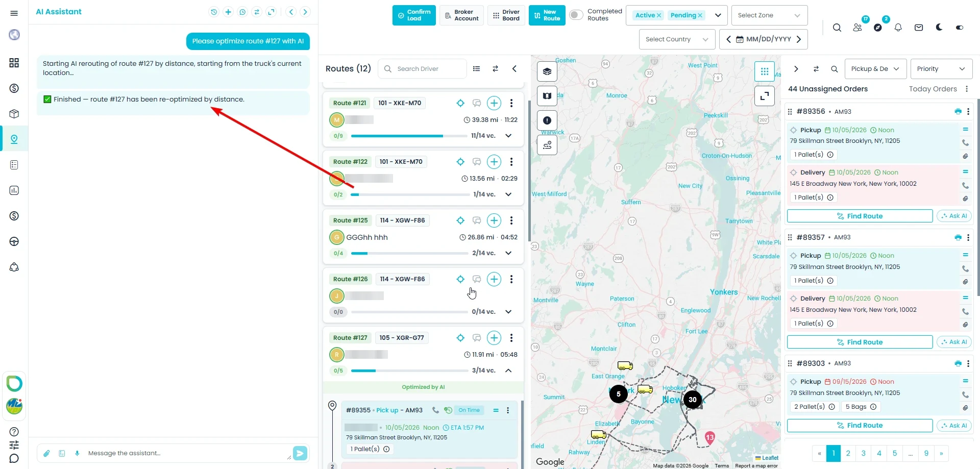
Task: Click Route #121 progress bar
Action: (409, 136)
